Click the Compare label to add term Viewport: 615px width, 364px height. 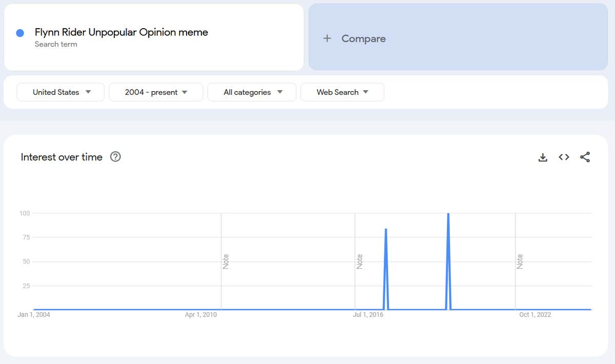363,38
